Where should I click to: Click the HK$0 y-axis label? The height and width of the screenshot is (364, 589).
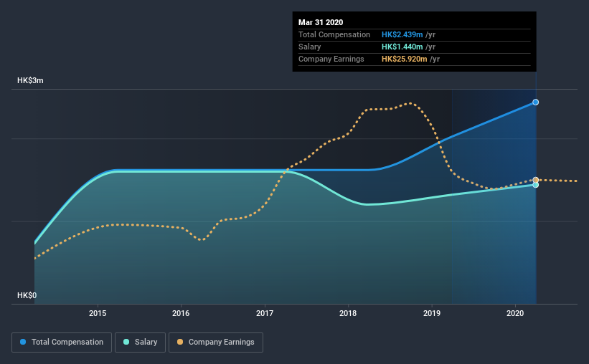tap(27, 295)
